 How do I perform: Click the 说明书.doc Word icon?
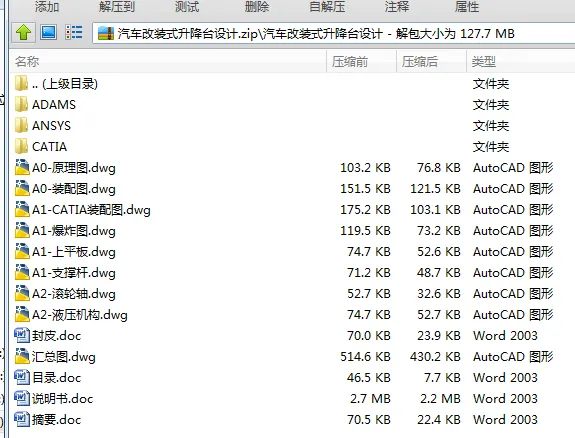click(22, 398)
